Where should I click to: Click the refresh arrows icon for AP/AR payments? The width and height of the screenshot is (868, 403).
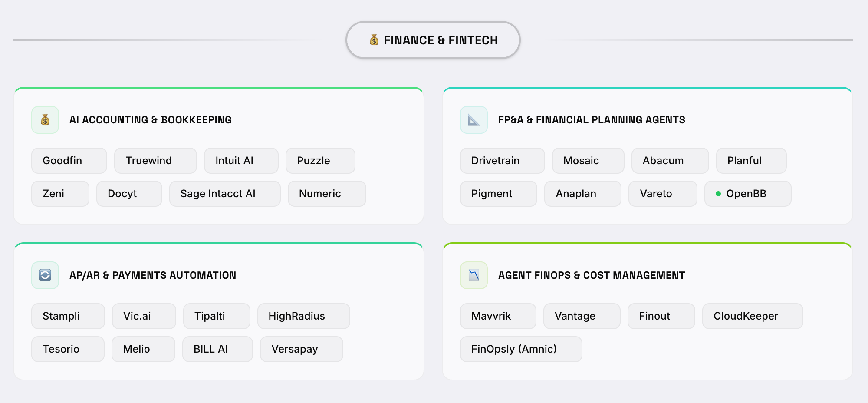45,275
